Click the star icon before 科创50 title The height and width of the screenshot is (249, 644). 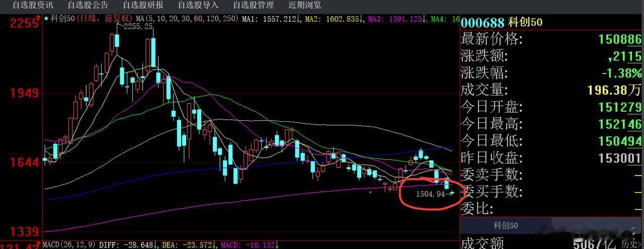46,19
